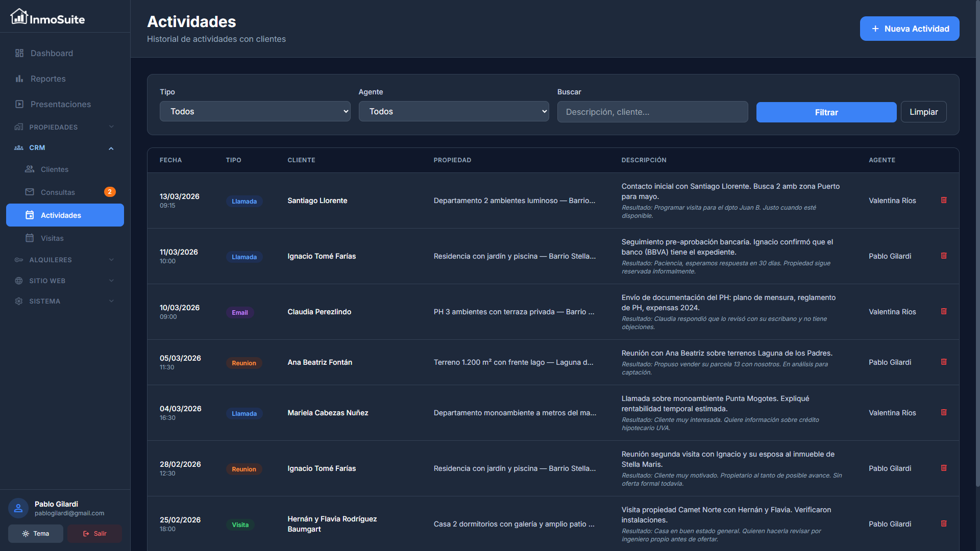Click the Limpiar filters button
The width and height of the screenshot is (980, 551).
click(x=923, y=112)
